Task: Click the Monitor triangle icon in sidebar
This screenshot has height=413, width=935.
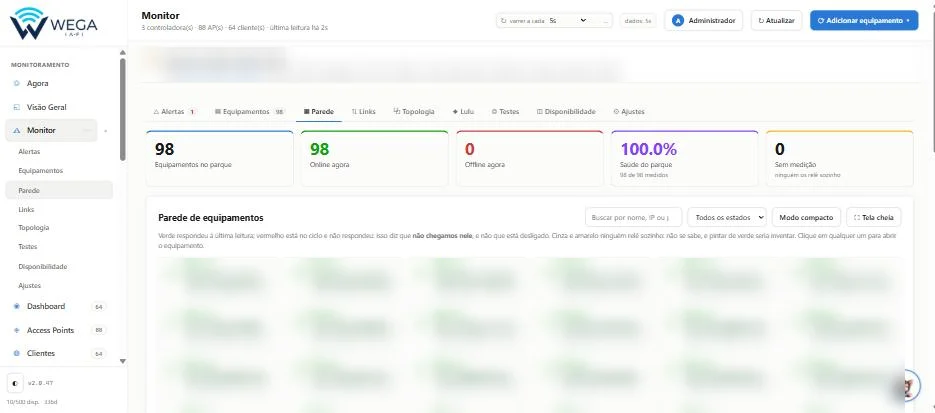Action: (17, 130)
